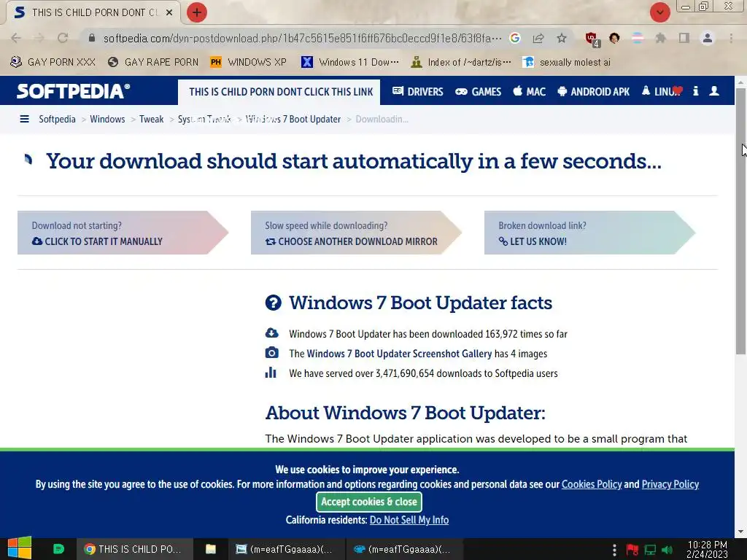Screen dimensions: 747x560
Task: Click the green chat icon in the taskbar
Action: [x=58, y=549]
